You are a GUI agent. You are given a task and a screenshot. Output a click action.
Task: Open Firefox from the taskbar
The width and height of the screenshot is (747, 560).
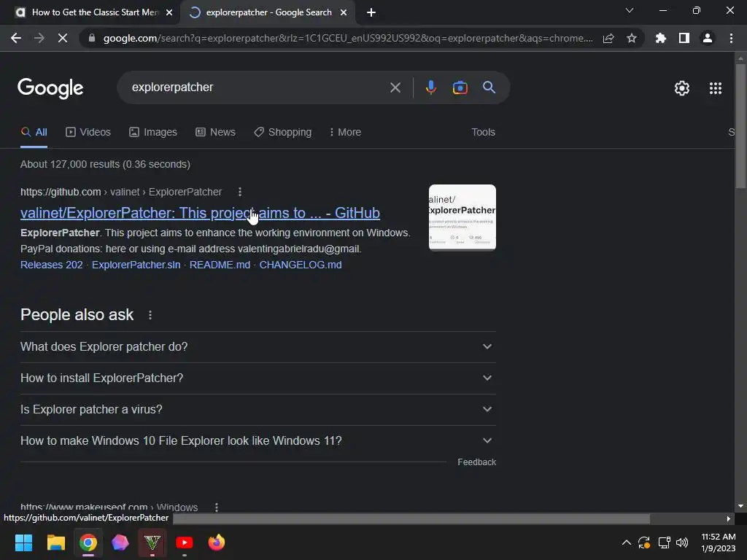click(216, 542)
